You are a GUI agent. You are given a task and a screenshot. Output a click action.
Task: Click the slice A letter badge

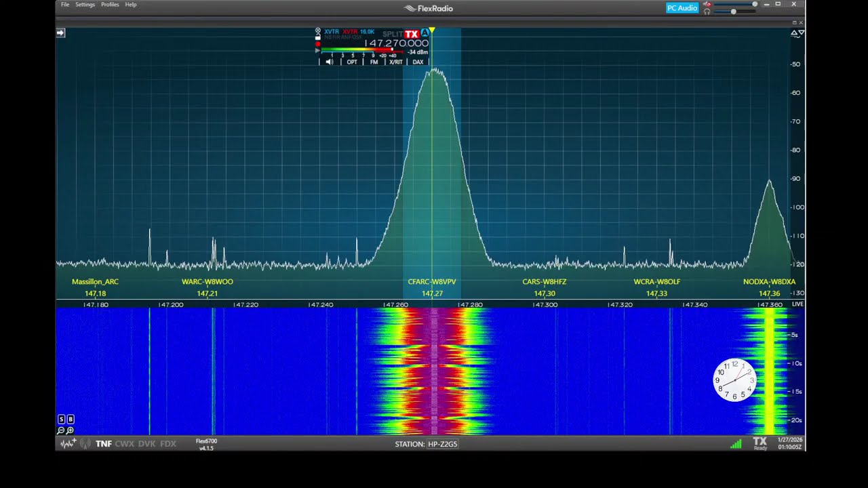[x=425, y=33]
